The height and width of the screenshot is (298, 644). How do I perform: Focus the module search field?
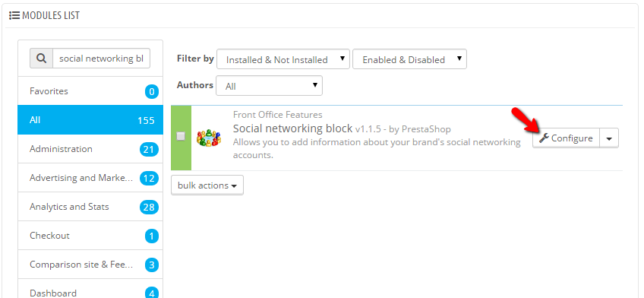(x=102, y=59)
